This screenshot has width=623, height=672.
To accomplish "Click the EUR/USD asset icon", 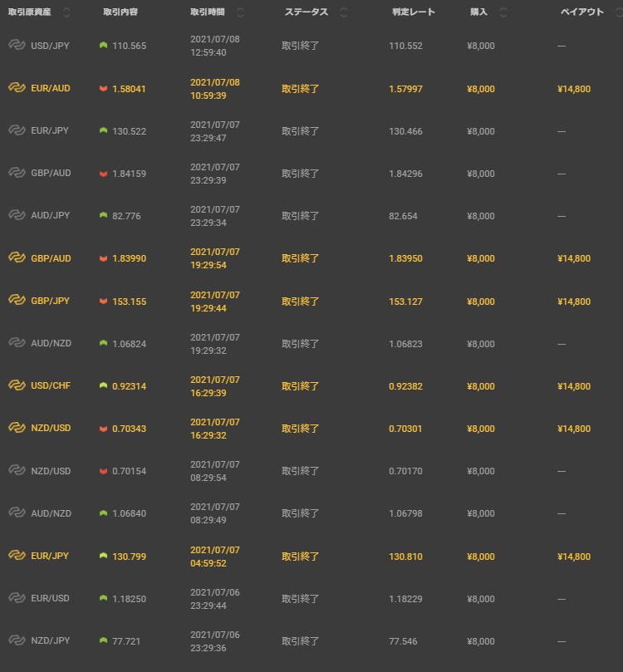I will tap(17, 598).
